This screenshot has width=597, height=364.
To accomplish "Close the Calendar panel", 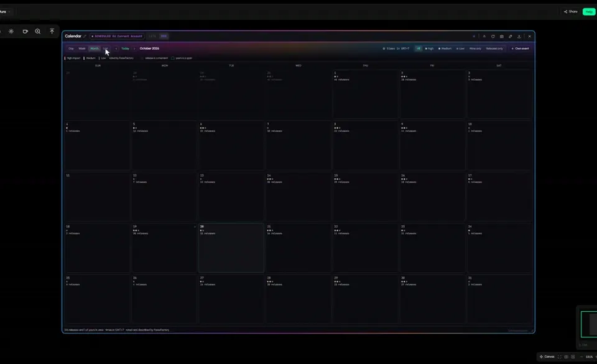I will 529,36.
